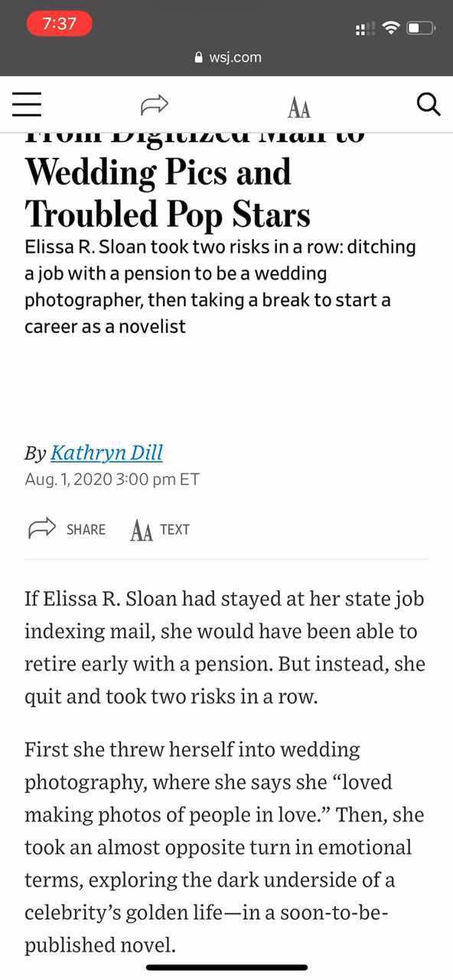Tap the AA icon next to the TEXT label
Image resolution: width=453 pixels, height=980 pixels.
coord(142,530)
